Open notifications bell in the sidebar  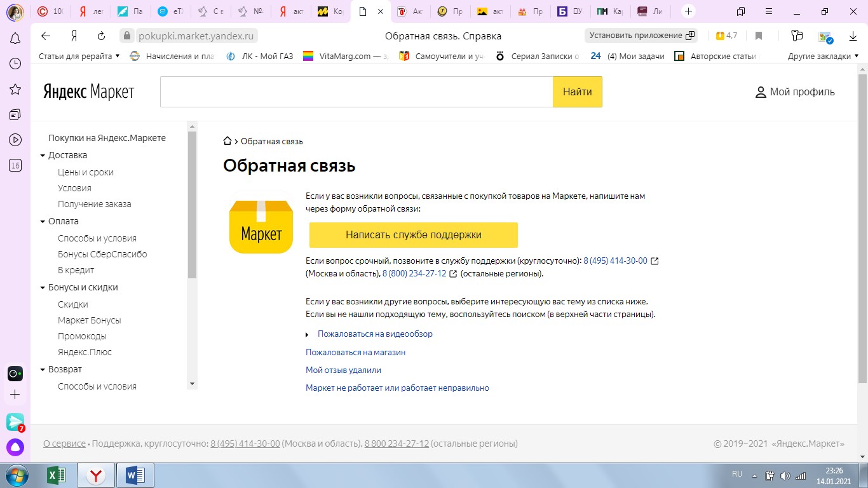point(15,39)
